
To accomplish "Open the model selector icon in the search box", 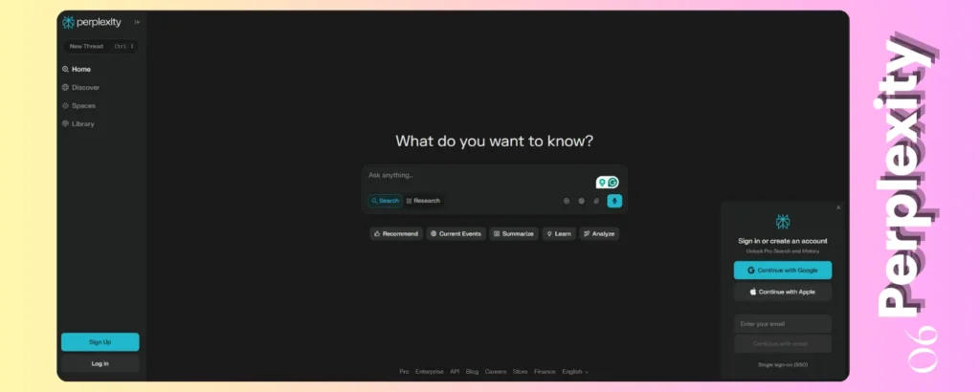I will click(x=567, y=201).
